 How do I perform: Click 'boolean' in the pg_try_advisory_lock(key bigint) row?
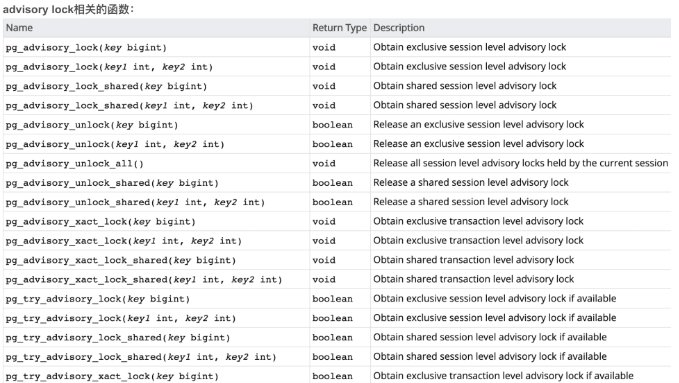coord(333,299)
